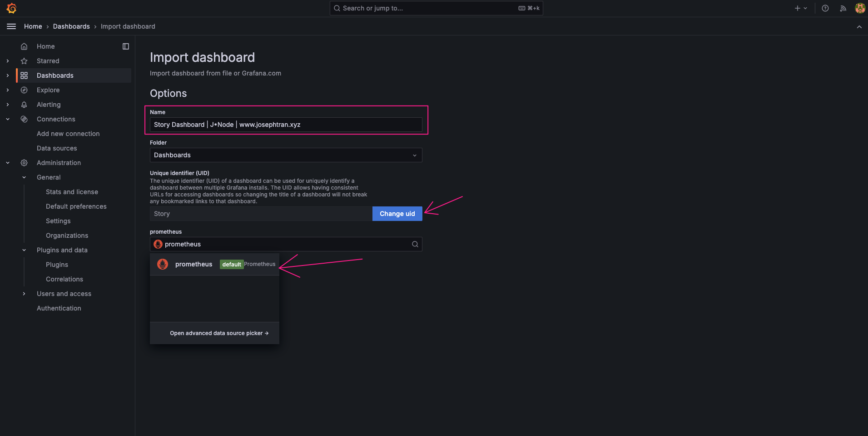Click the Home house icon in sidebar
The width and height of the screenshot is (868, 436).
(24, 46)
